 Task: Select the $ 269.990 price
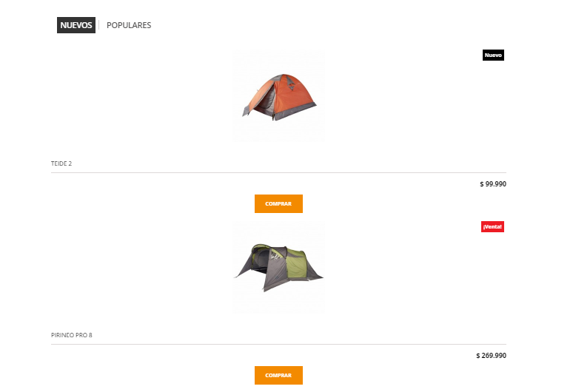[x=491, y=356]
